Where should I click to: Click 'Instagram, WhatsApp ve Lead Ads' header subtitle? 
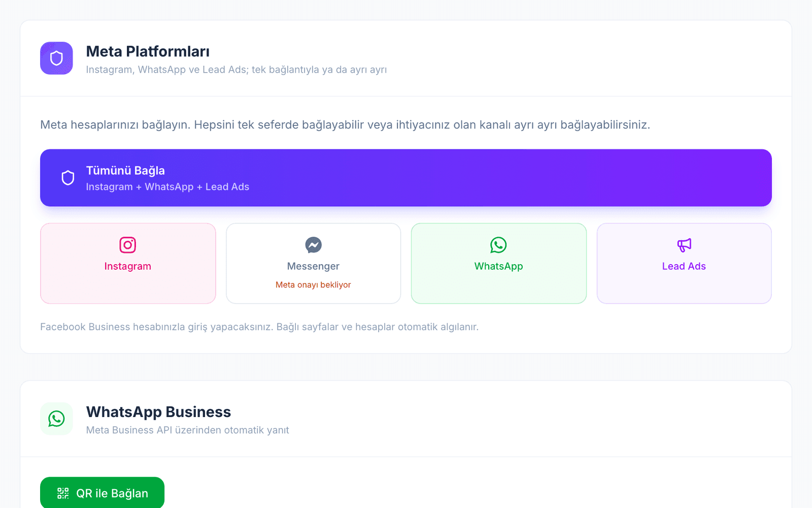(236, 70)
